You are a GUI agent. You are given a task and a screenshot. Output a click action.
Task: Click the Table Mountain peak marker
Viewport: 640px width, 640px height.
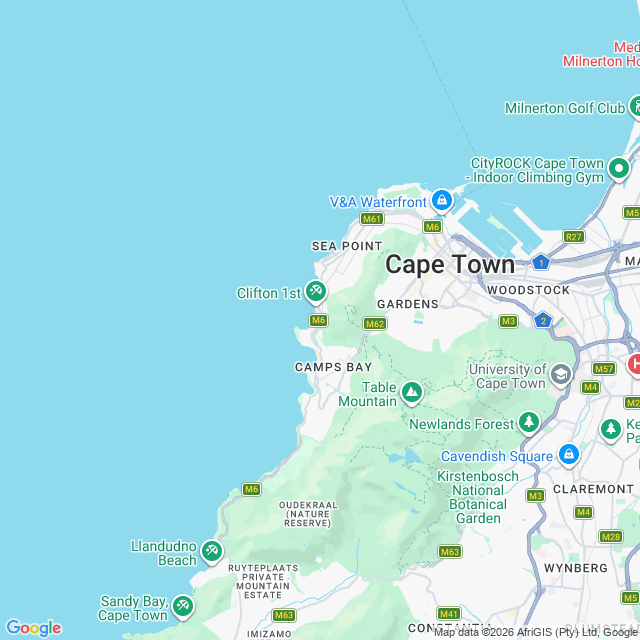[412, 393]
